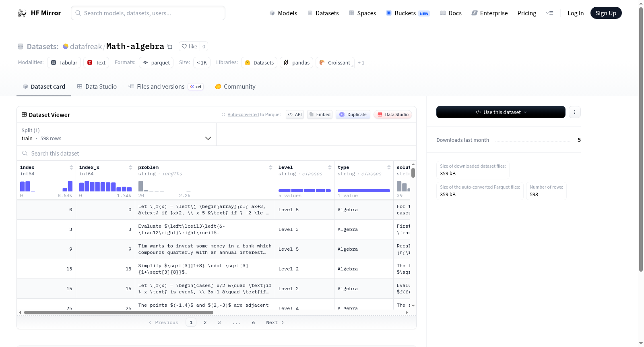644x347 pixels.
Task: Switch to the Dataset card tab
Action: point(44,86)
